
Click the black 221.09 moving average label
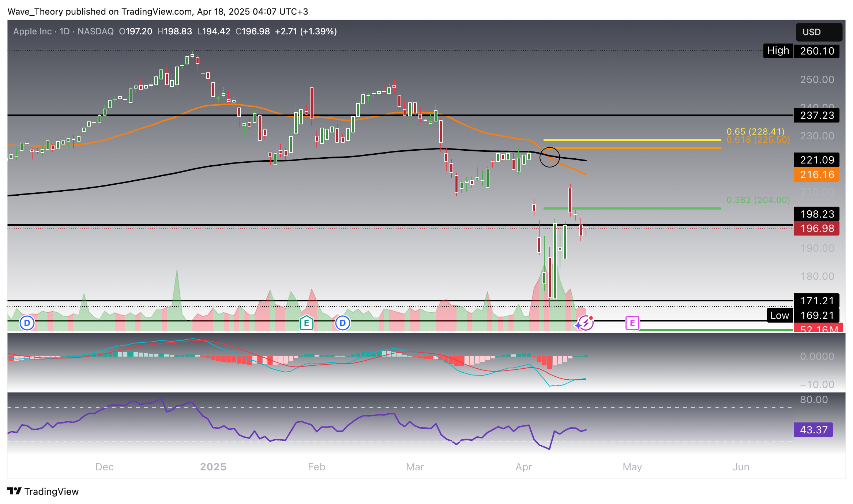(x=816, y=160)
